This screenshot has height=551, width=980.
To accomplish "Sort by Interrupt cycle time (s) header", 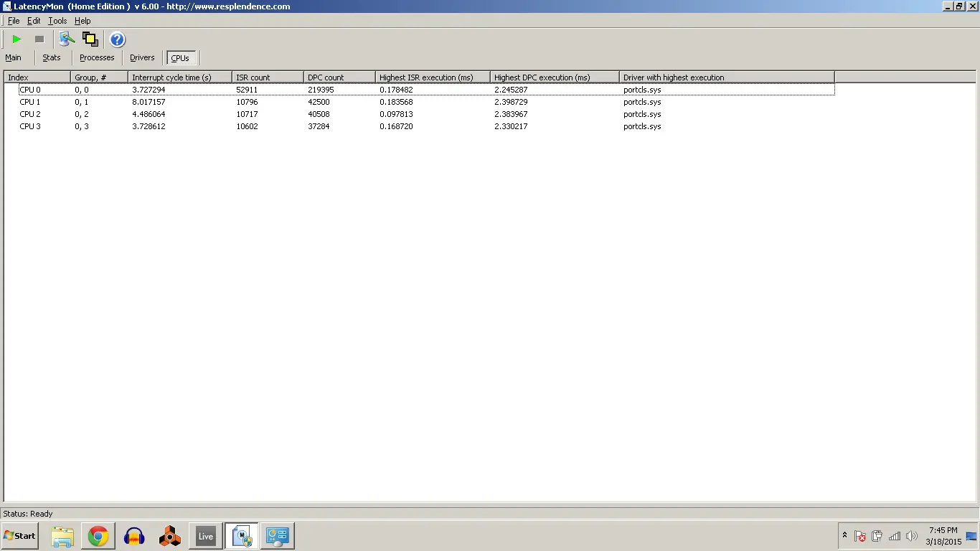I will point(180,77).
